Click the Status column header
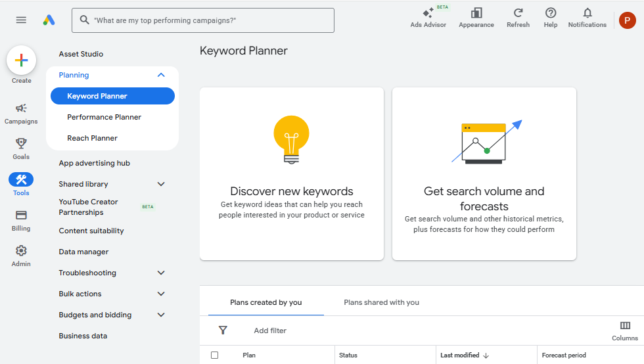 click(x=348, y=355)
